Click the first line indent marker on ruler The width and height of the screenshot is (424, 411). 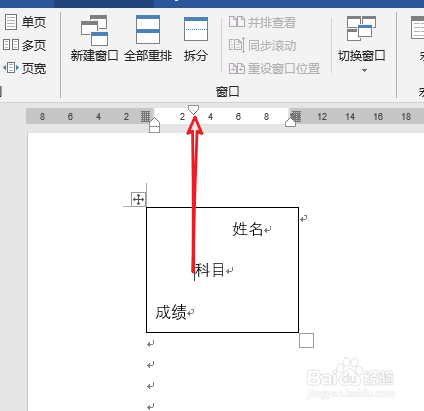point(193,110)
